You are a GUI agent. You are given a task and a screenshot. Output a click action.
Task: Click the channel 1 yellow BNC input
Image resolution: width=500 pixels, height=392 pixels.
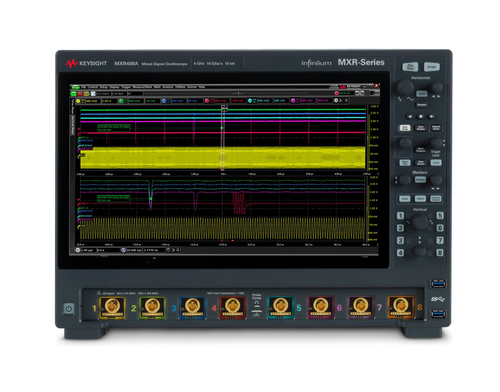tap(112, 307)
